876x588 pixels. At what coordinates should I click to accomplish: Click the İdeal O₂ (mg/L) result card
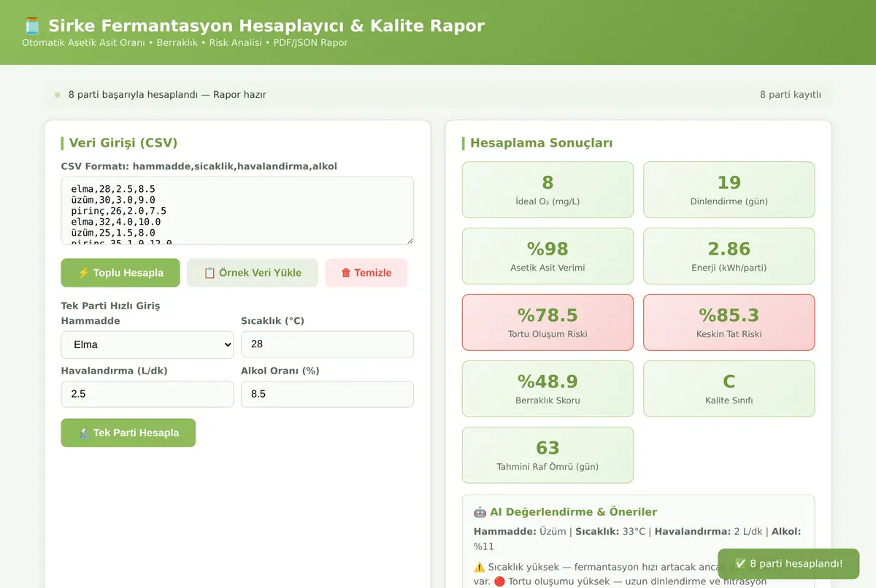point(548,190)
